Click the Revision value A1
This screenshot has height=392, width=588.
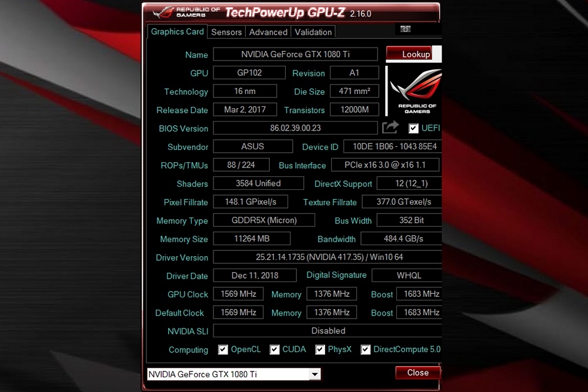click(355, 72)
